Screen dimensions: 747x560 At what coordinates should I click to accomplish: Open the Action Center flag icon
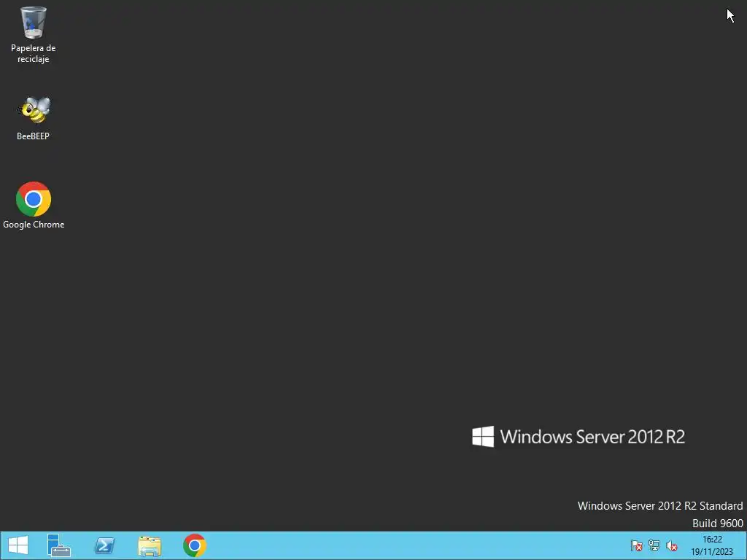coord(636,545)
